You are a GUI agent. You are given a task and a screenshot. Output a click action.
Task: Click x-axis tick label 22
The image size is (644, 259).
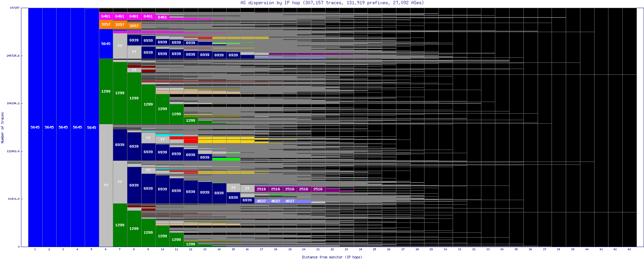[332, 249]
